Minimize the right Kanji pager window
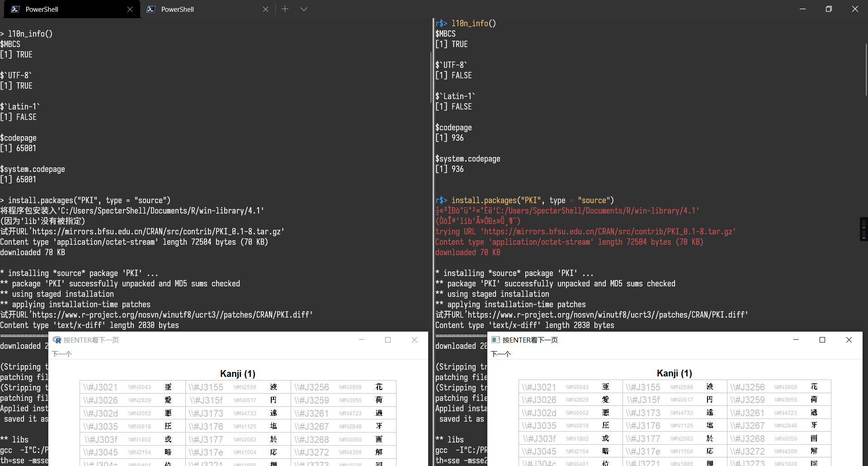 click(796, 340)
